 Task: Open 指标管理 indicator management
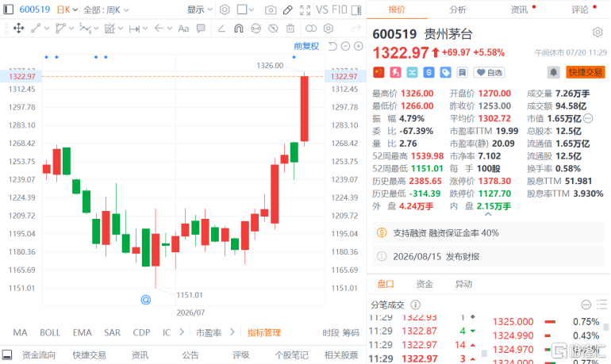[263, 332]
